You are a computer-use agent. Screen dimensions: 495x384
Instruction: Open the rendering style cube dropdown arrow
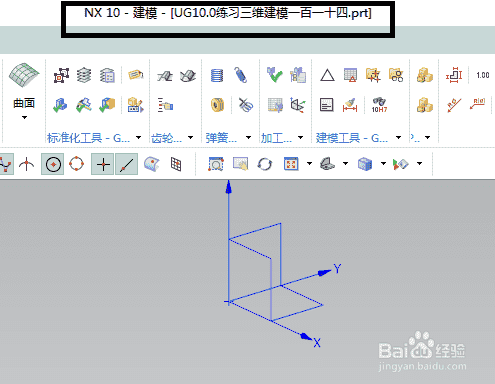383,163
